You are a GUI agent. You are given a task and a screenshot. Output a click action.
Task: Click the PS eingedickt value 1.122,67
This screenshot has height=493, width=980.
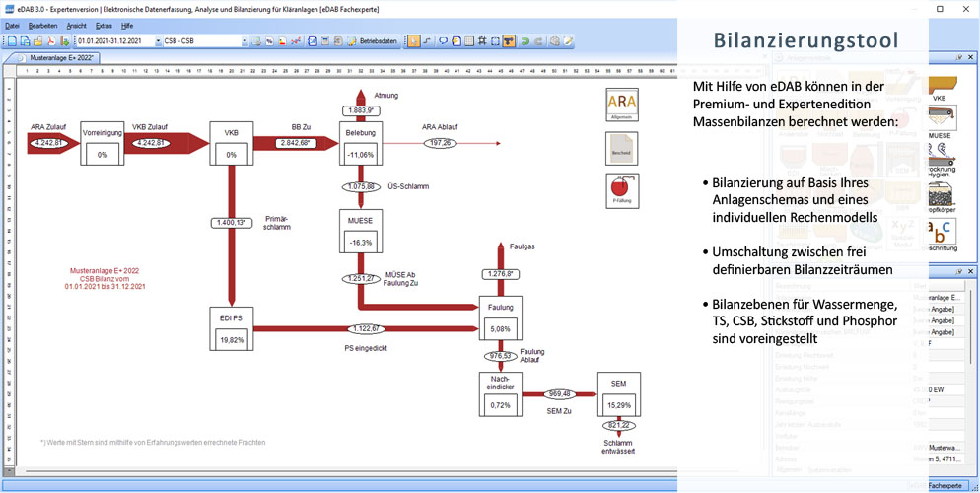368,328
